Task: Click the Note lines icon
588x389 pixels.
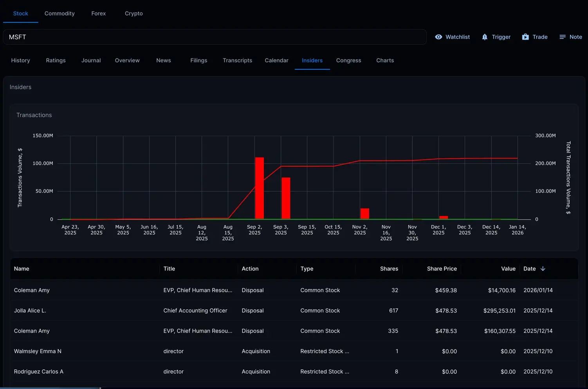Action: pos(563,37)
